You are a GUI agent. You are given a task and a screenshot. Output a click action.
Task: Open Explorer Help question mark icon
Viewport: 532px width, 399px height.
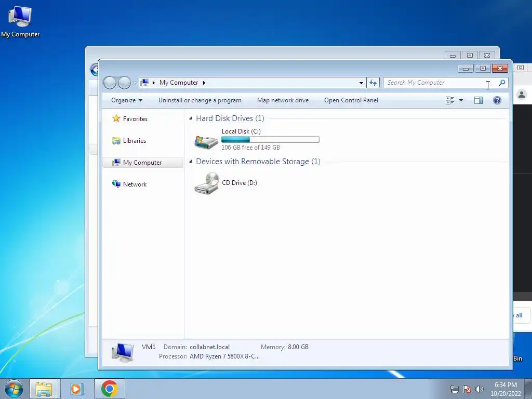point(497,100)
